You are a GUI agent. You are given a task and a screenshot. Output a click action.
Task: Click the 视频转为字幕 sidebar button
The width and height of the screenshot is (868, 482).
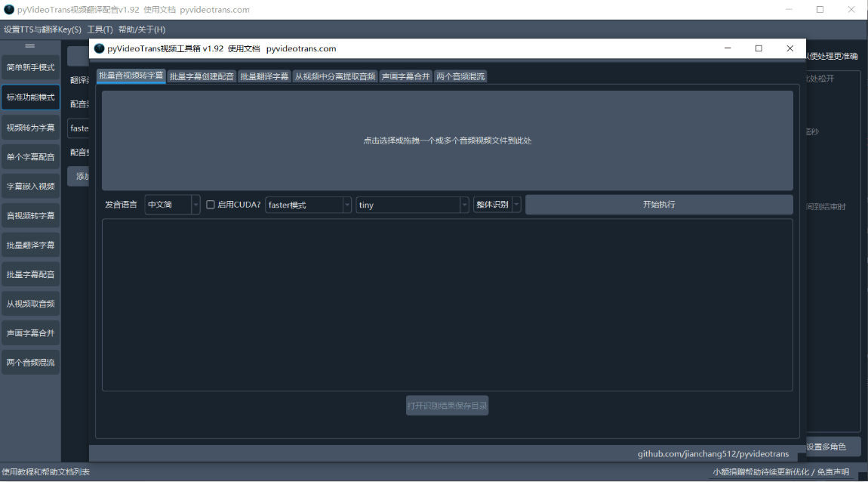(30, 128)
